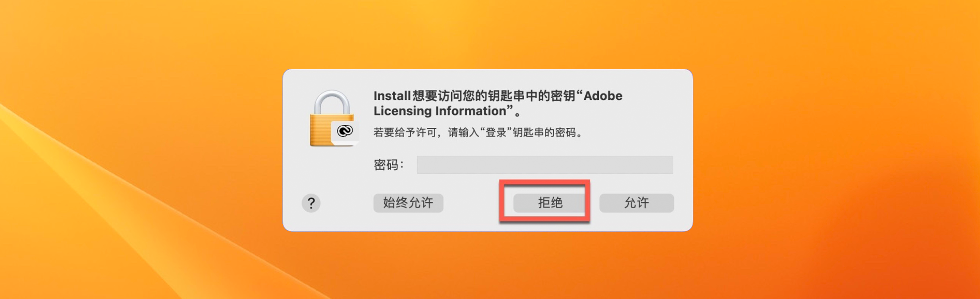980x299 pixels.
Task: Focus the 密码 password input field
Action: pos(544,165)
